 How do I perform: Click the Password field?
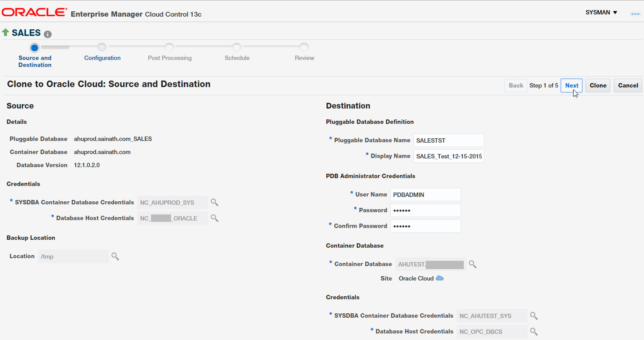tap(426, 210)
